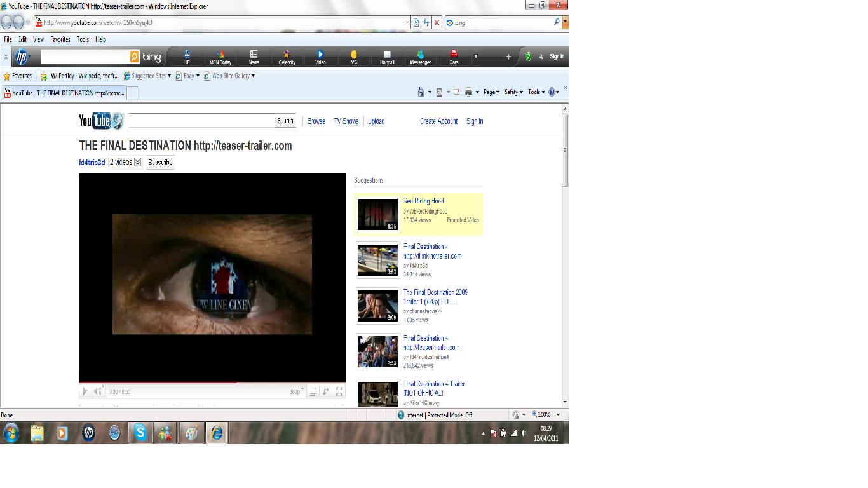Click the green shield icon on Bing bar
The width and height of the screenshot is (868, 488).
click(x=528, y=57)
